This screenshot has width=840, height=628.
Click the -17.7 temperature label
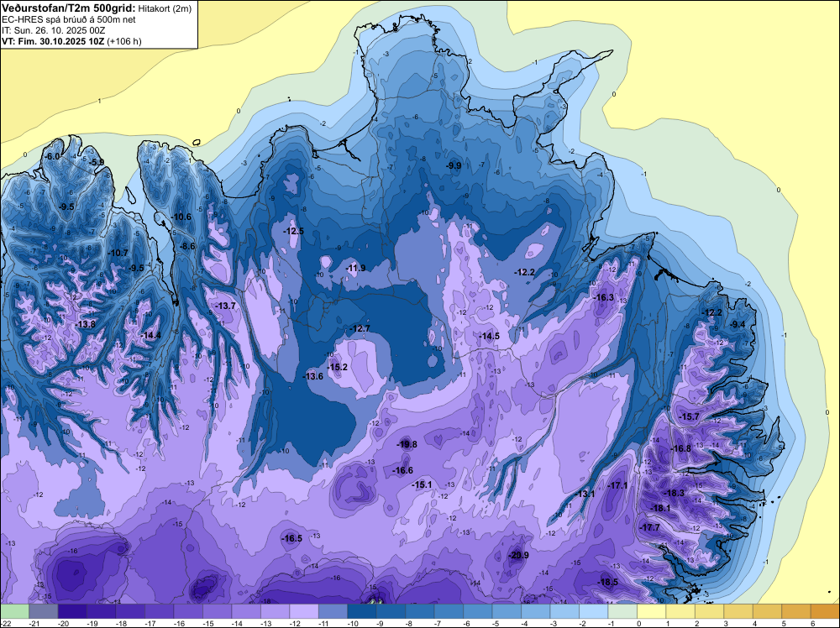click(650, 527)
